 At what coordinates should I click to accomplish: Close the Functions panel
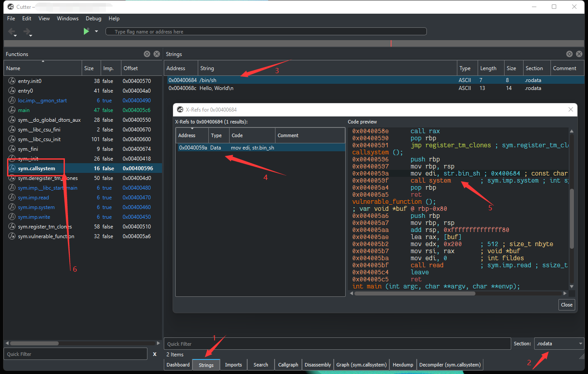click(157, 54)
